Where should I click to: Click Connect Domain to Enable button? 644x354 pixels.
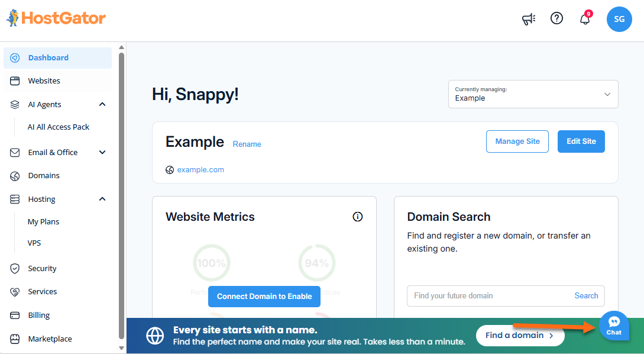coord(264,297)
